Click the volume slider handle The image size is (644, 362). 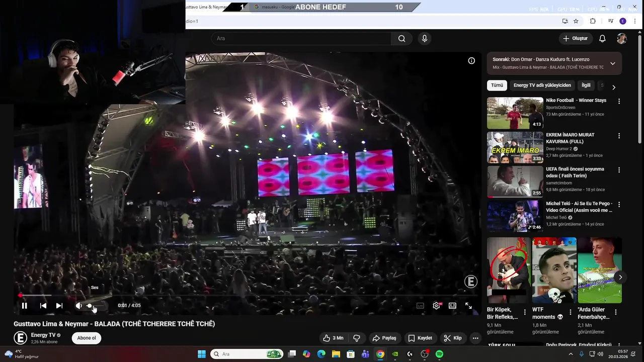tap(90, 305)
